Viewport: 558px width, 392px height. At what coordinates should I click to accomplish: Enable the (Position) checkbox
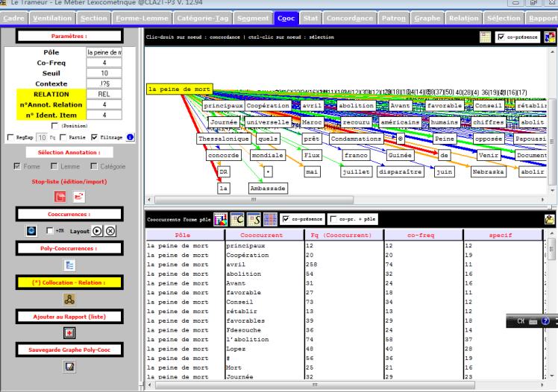(x=54, y=126)
